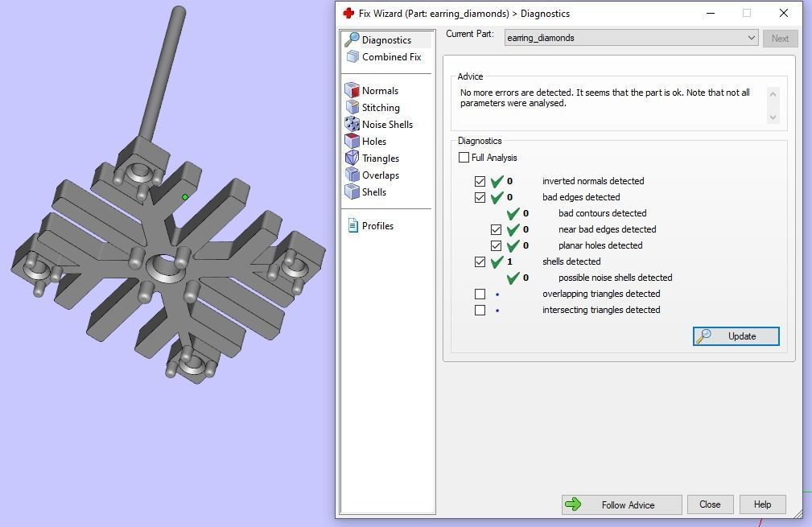This screenshot has height=527, width=812.
Task: Click the green arrow on Follow Advice
Action: (x=573, y=504)
